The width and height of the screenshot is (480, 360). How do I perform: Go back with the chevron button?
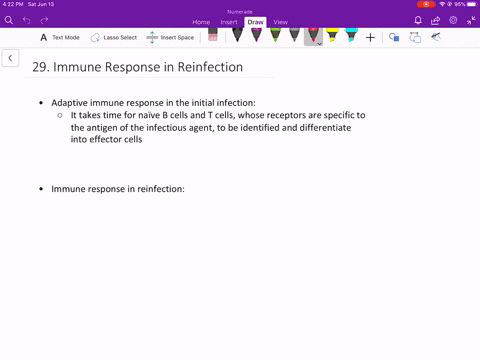point(10,58)
